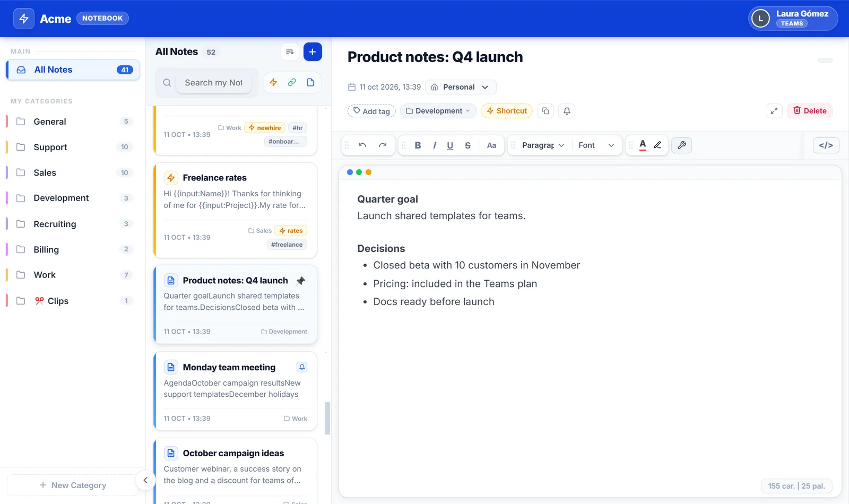Toggle bold formatting

click(x=418, y=145)
